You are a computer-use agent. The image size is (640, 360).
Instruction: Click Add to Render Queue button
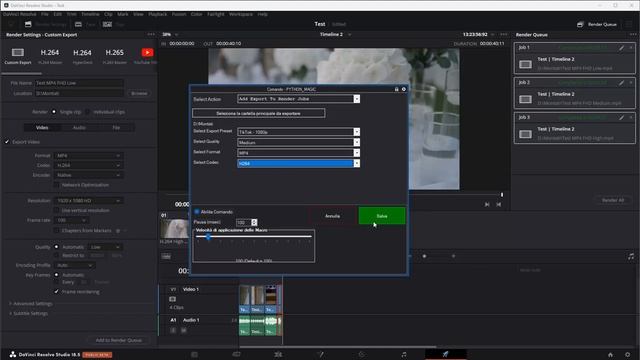[119, 340]
